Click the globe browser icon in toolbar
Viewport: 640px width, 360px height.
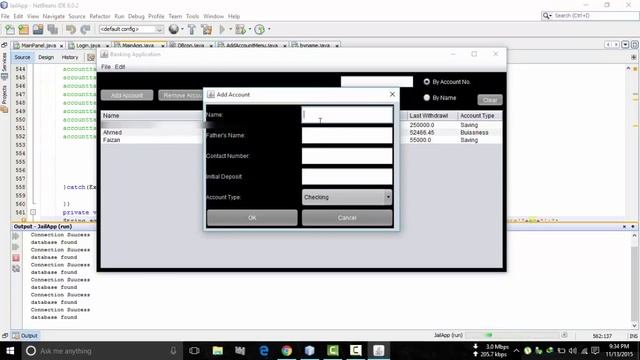173,29
